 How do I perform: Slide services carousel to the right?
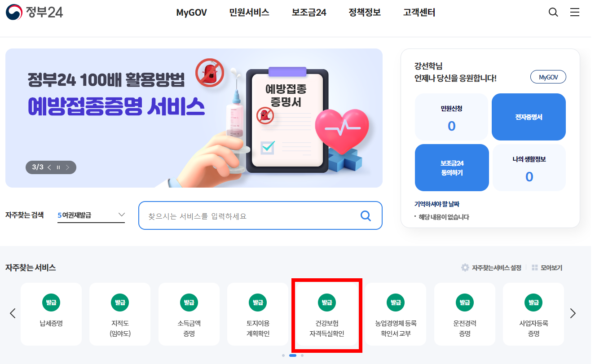[x=573, y=313]
